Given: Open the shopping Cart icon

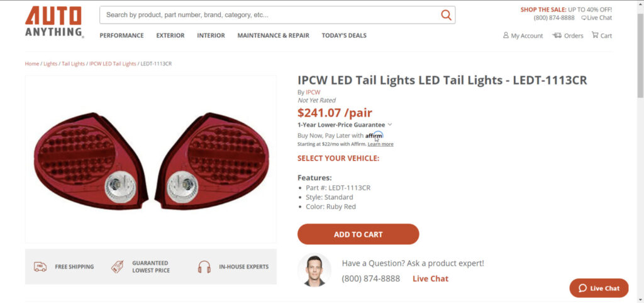Looking at the screenshot, I should click(x=595, y=35).
